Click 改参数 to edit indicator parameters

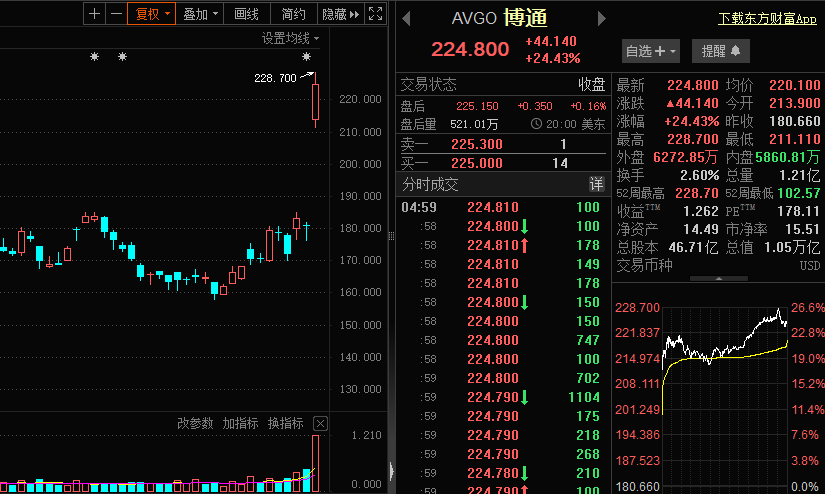[195, 423]
